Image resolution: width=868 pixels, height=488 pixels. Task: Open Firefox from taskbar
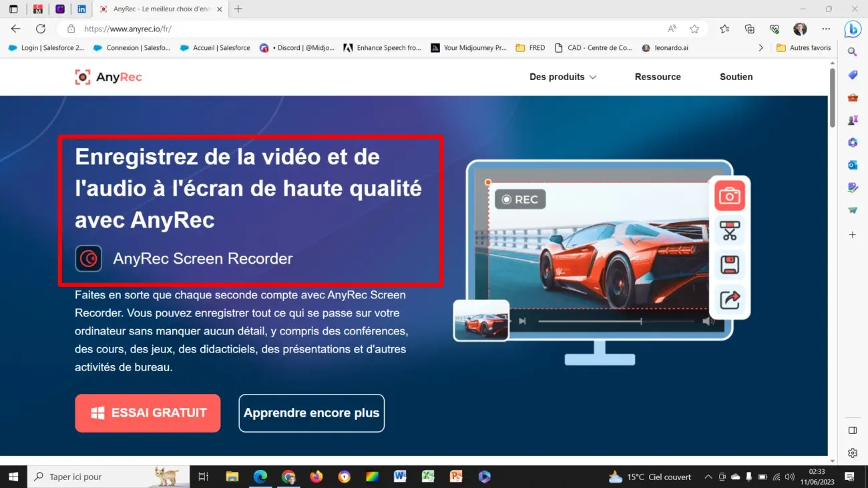pyautogui.click(x=316, y=477)
